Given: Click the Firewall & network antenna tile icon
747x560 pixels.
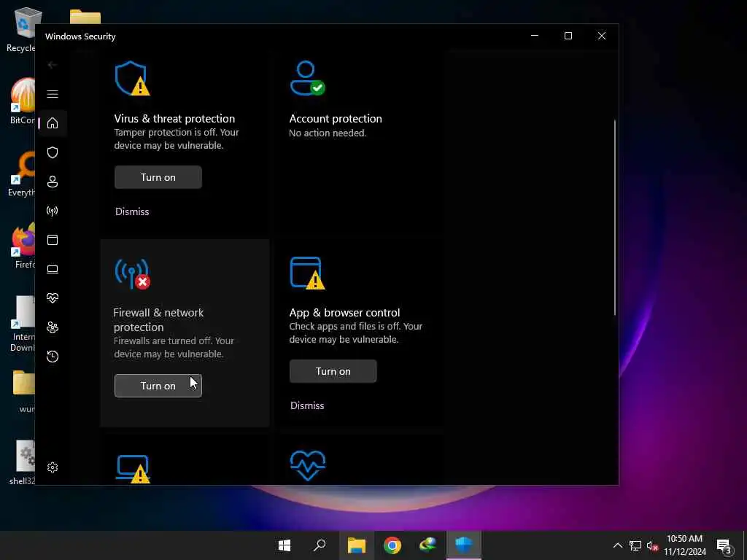Looking at the screenshot, I should tap(132, 274).
